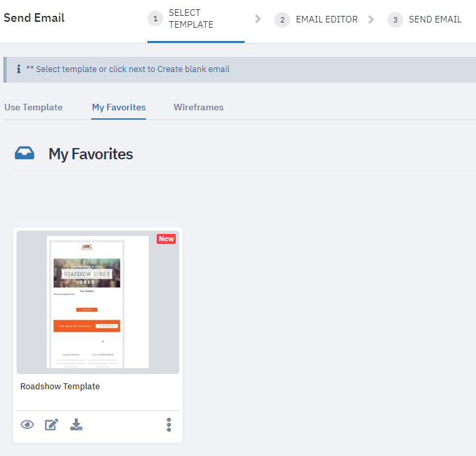Viewport: 476px width, 456px height.
Task: Select the My Favorites tab
Action: (x=119, y=108)
